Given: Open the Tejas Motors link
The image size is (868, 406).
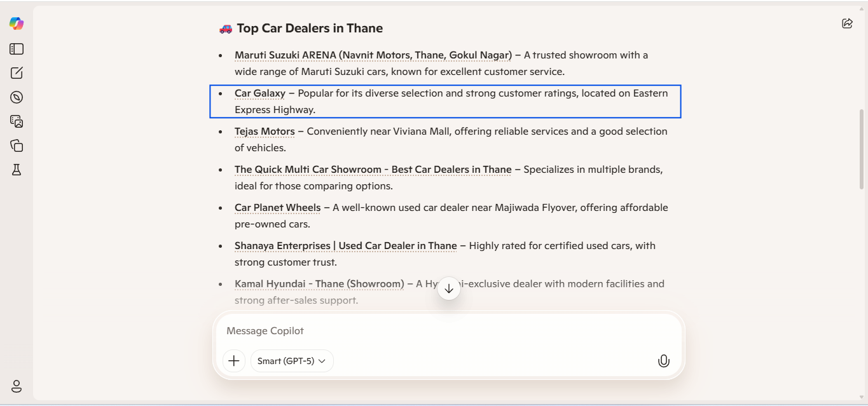Looking at the screenshot, I should (264, 131).
